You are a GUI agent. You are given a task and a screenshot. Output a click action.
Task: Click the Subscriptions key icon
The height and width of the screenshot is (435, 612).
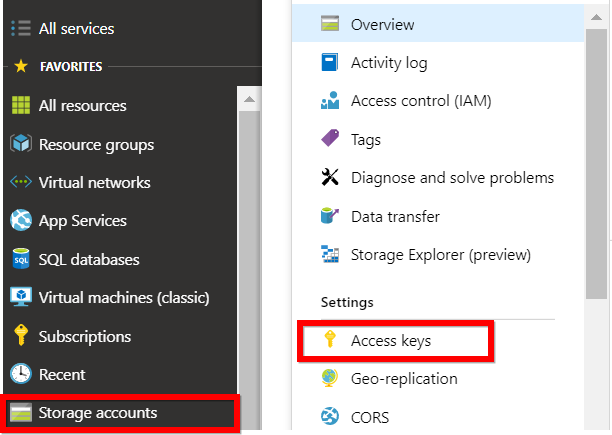21,336
